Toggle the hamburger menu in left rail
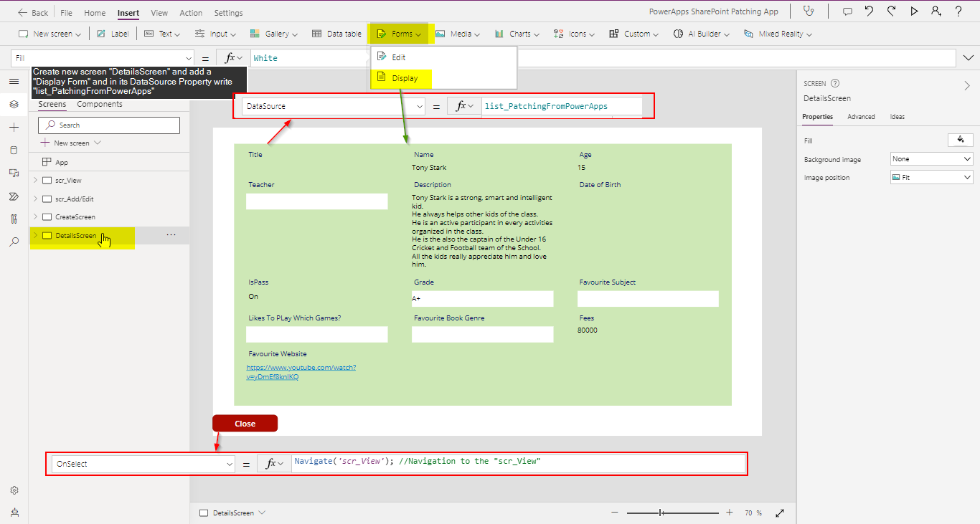980x524 pixels. 14,82
